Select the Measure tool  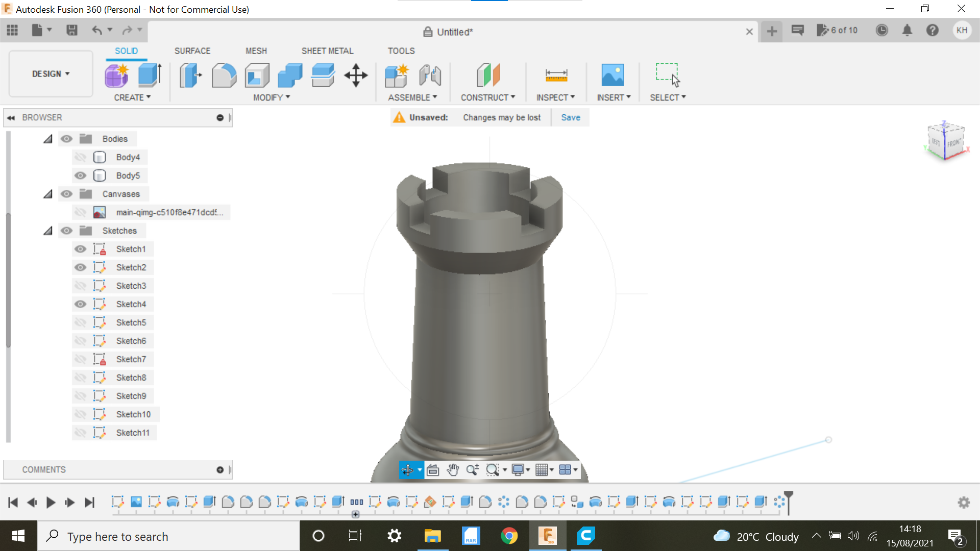(x=556, y=76)
